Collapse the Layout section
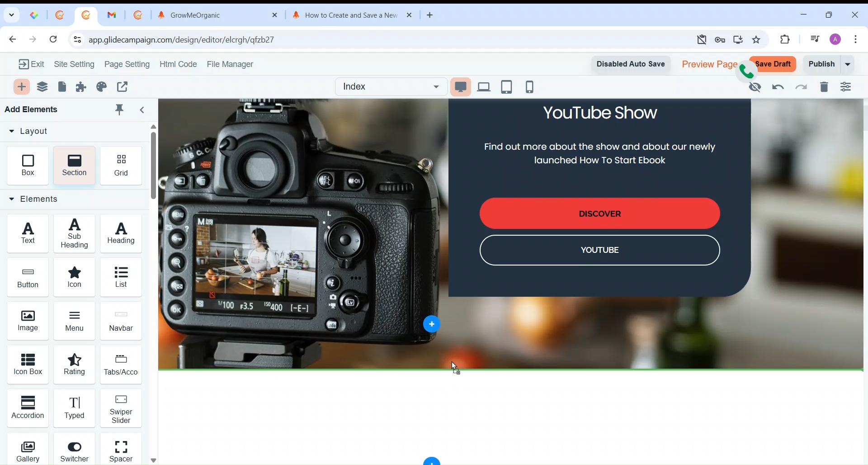Screen dimensions: 868x465 (12, 132)
